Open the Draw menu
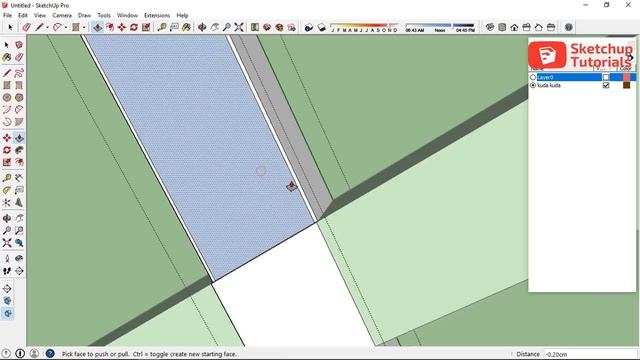This screenshot has width=640, height=360. pyautogui.click(x=84, y=16)
